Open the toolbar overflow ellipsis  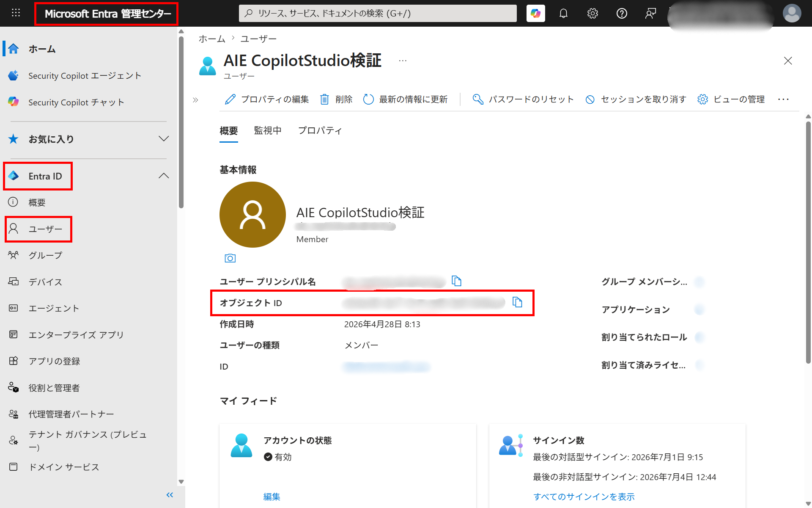[783, 99]
